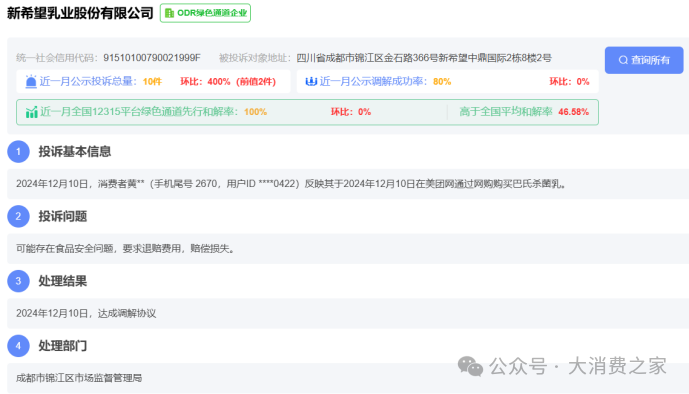The height and width of the screenshot is (394, 689).
Task: Click the mediation success rate 80%
Action: pos(442,82)
